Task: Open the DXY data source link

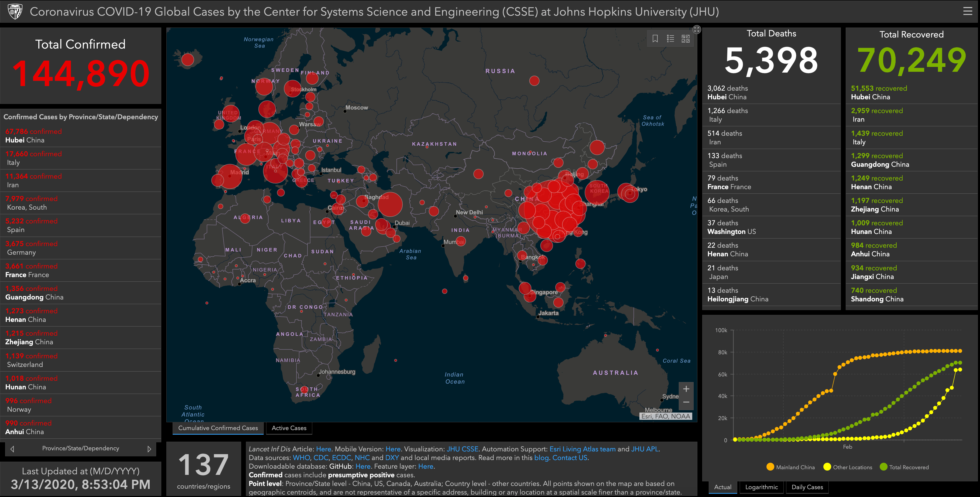Action: point(392,458)
